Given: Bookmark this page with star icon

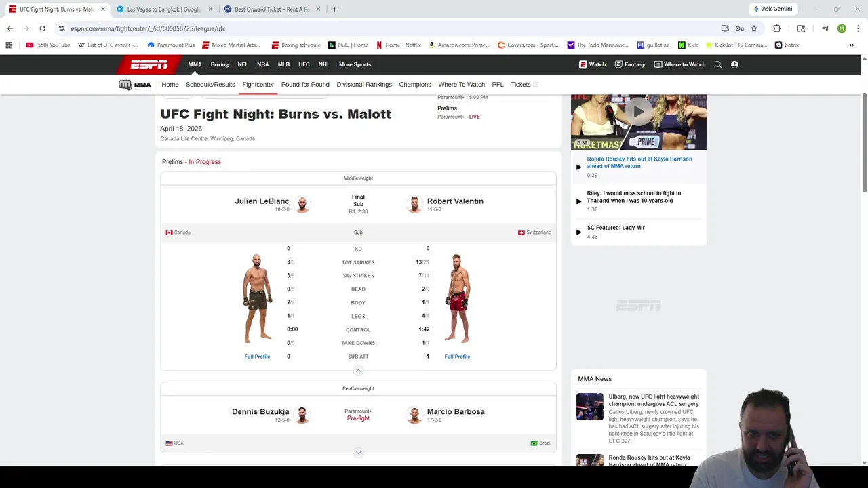Looking at the screenshot, I should (x=753, y=28).
